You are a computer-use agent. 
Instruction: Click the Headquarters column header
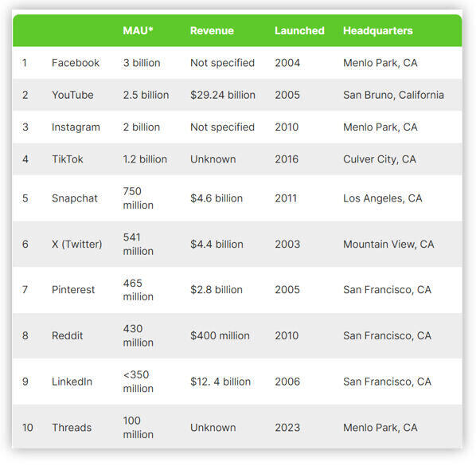[377, 31]
